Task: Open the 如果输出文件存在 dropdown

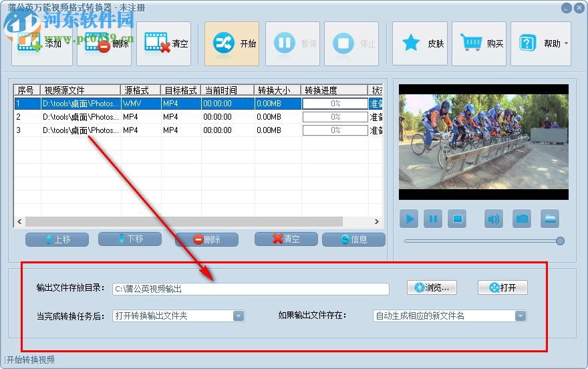Action: click(450, 316)
